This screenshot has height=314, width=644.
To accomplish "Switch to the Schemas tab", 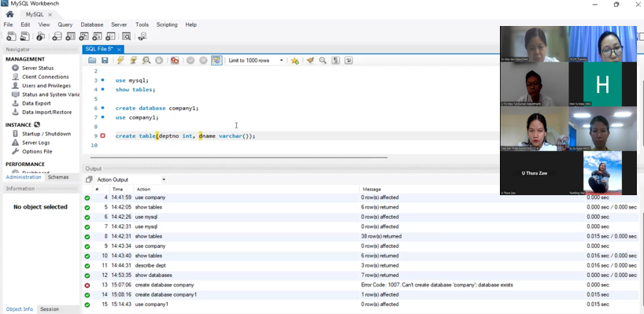I will (x=58, y=177).
